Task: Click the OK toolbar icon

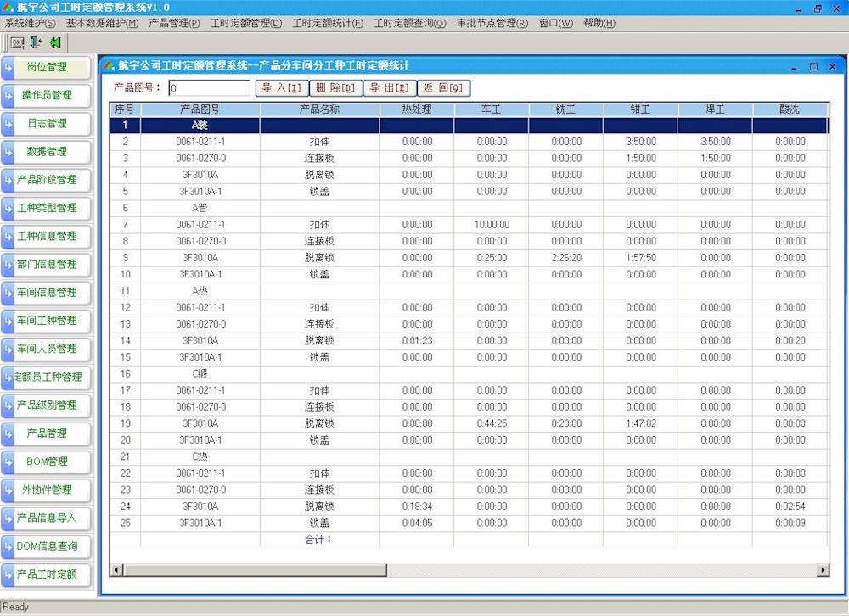Action: [18, 42]
